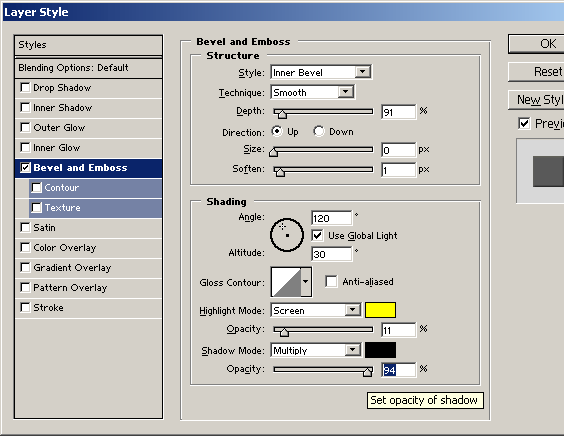The image size is (564, 436).
Task: Click the black shadow color swatch
Action: (380, 350)
